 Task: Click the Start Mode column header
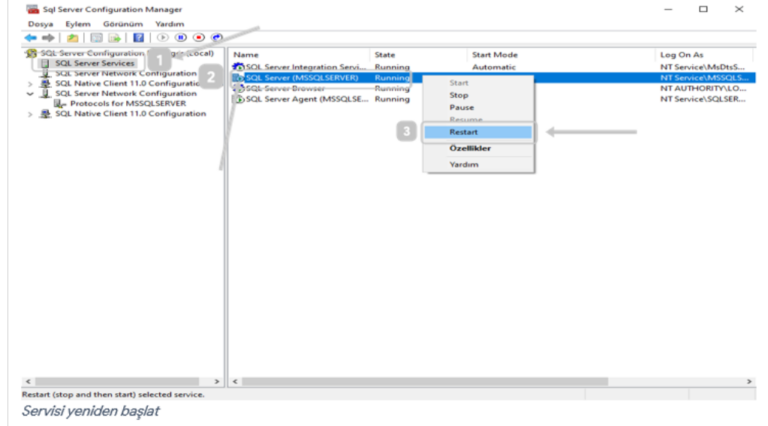tap(494, 54)
